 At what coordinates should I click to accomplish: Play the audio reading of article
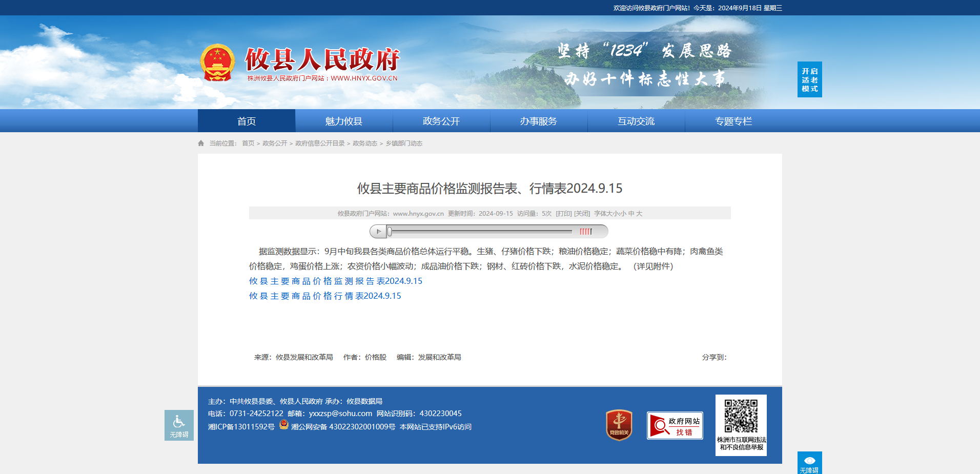click(378, 232)
